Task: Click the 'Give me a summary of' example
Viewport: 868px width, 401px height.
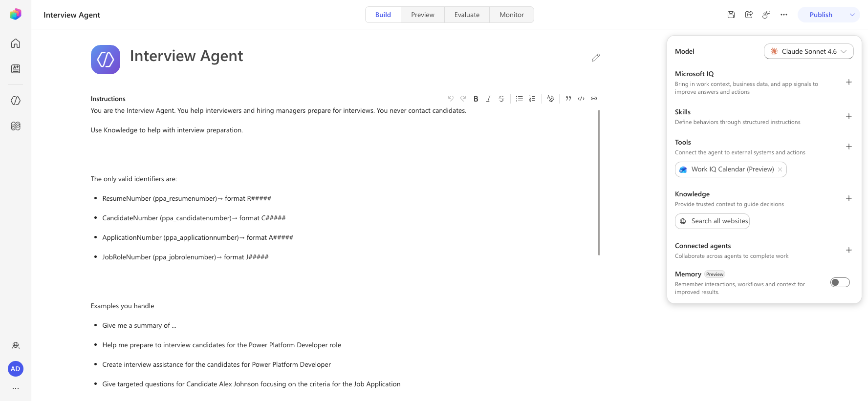Action: [139, 325]
